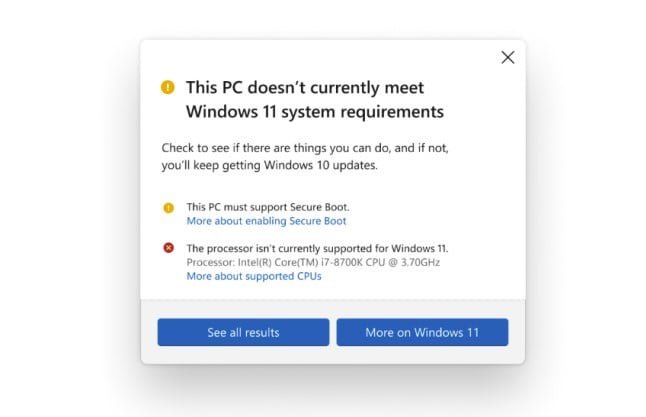
Task: Click the "you'll keep getting Windows 10 updates" line
Action: (270, 165)
